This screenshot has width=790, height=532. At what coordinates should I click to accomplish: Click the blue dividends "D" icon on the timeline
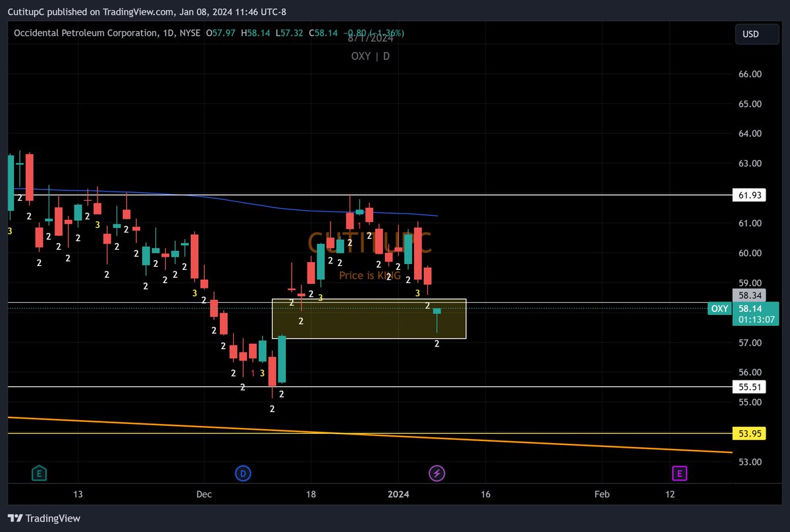point(243,473)
